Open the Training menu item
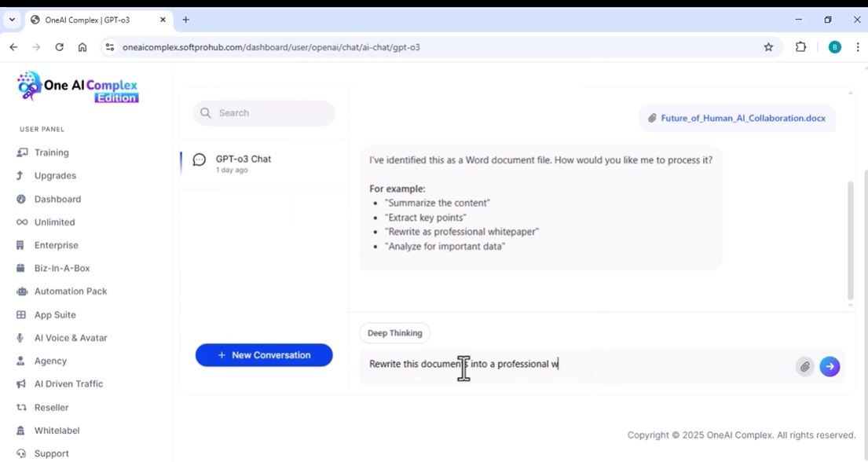The height and width of the screenshot is (462, 868). point(51,152)
